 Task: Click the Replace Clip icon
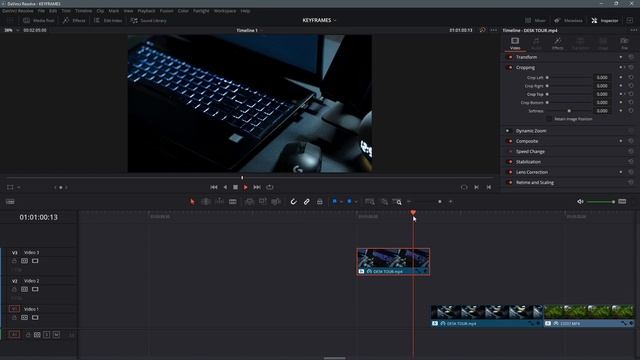tap(276, 202)
